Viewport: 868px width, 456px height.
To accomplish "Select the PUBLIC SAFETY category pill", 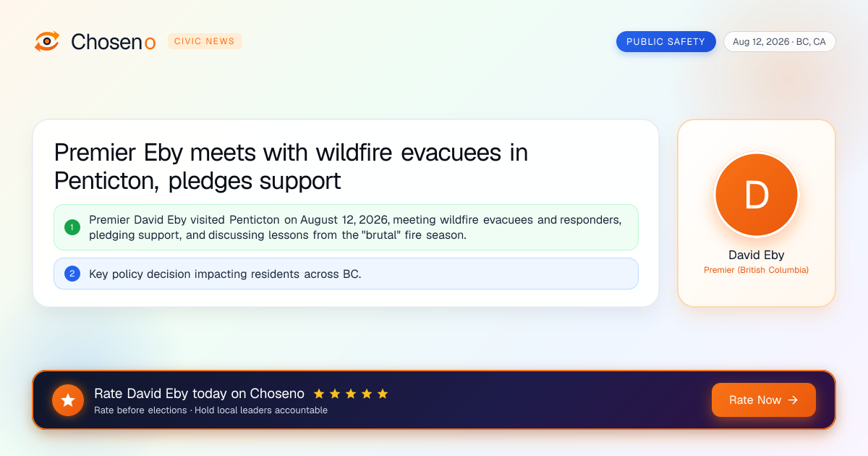I will [x=665, y=41].
